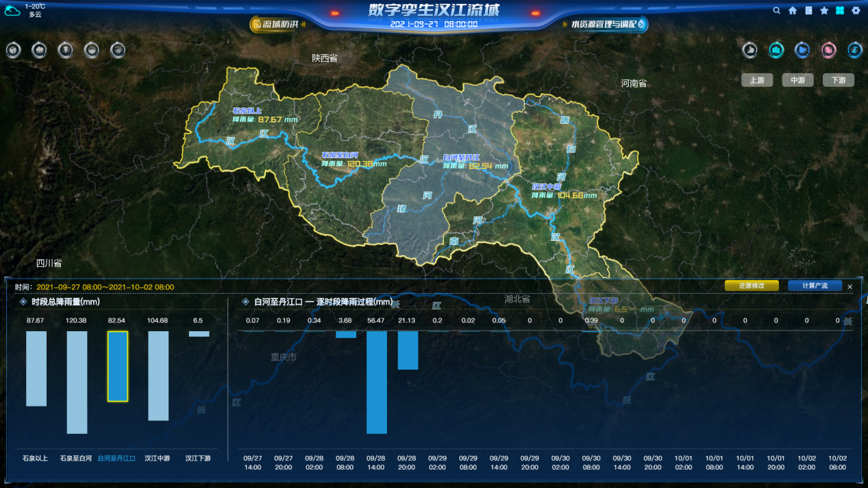The image size is (868, 488).
Task: Select the 石泉至白河 total rainfall bar
Action: (77, 383)
